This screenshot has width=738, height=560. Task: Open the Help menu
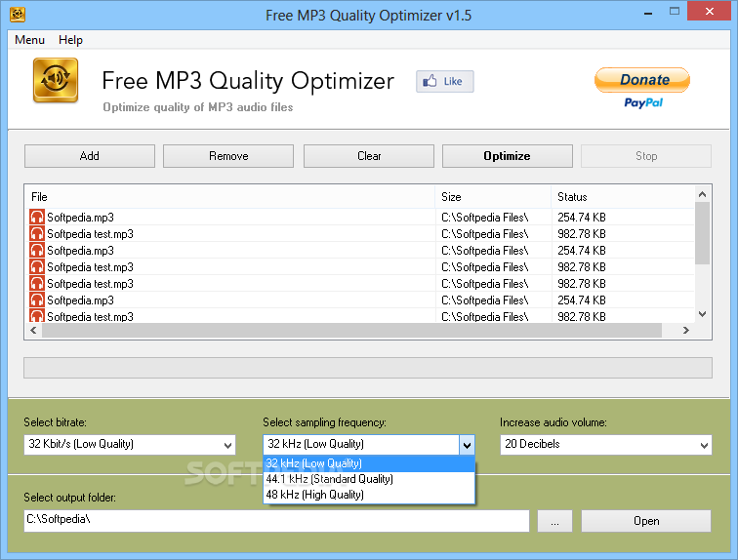point(70,40)
